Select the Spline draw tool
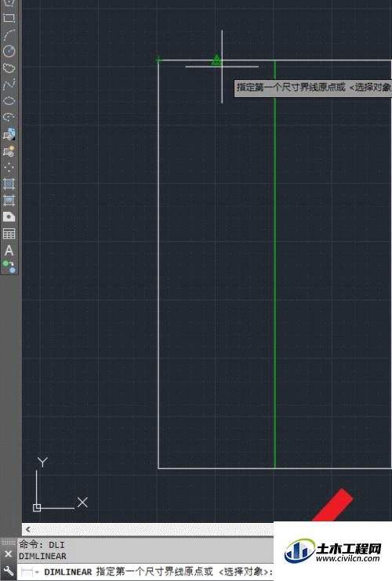 pos(9,85)
